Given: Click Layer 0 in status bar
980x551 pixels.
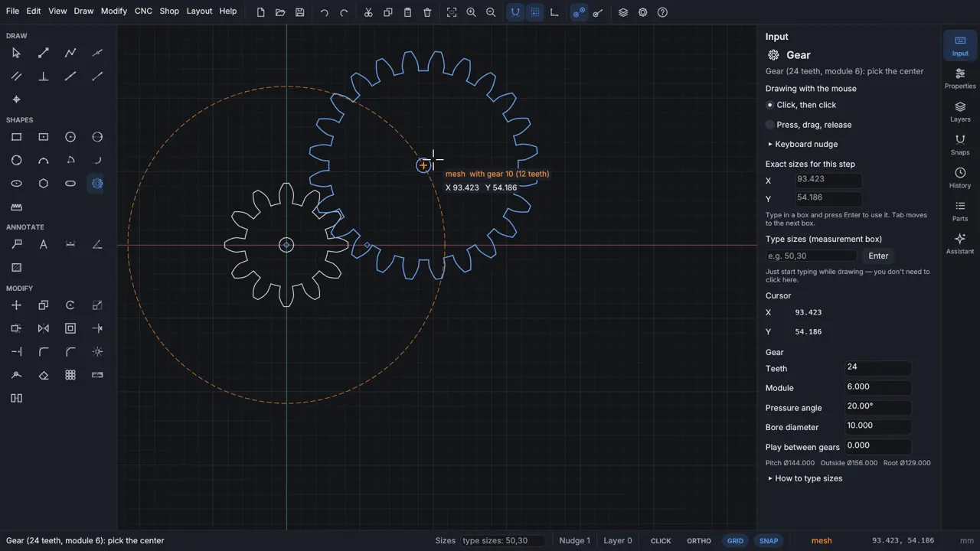Looking at the screenshot, I should pyautogui.click(x=618, y=541).
